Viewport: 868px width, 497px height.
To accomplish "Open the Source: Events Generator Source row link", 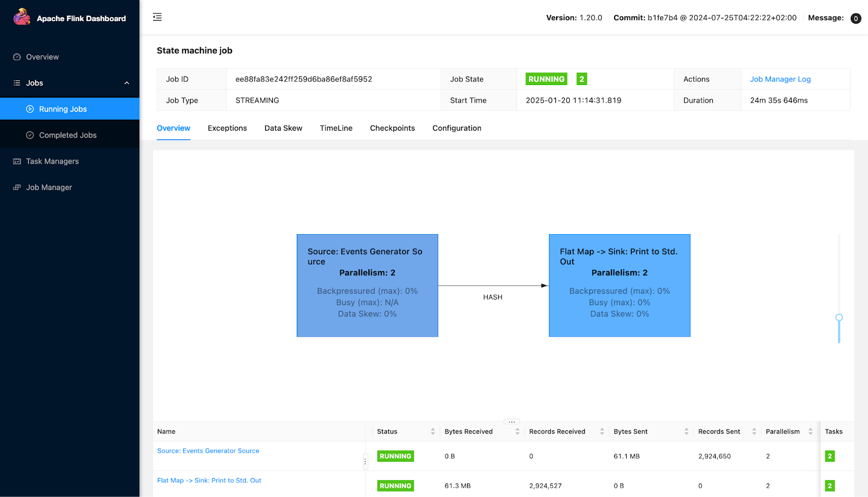I will coord(208,451).
